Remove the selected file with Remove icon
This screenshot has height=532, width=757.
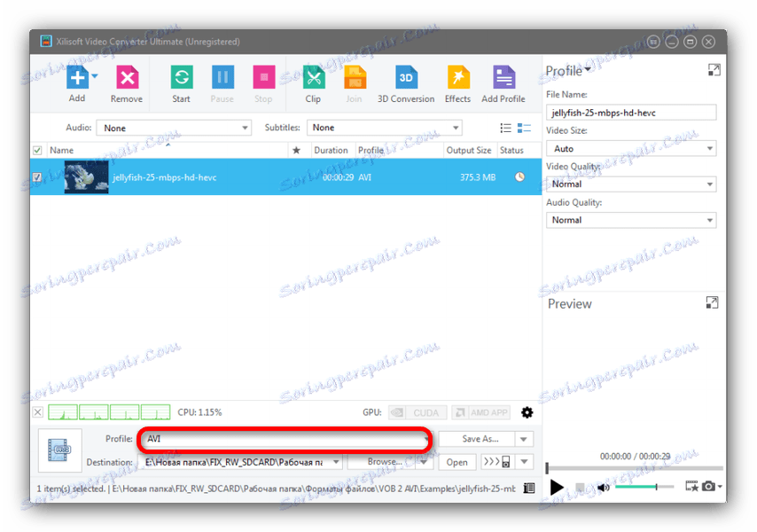coord(127,77)
